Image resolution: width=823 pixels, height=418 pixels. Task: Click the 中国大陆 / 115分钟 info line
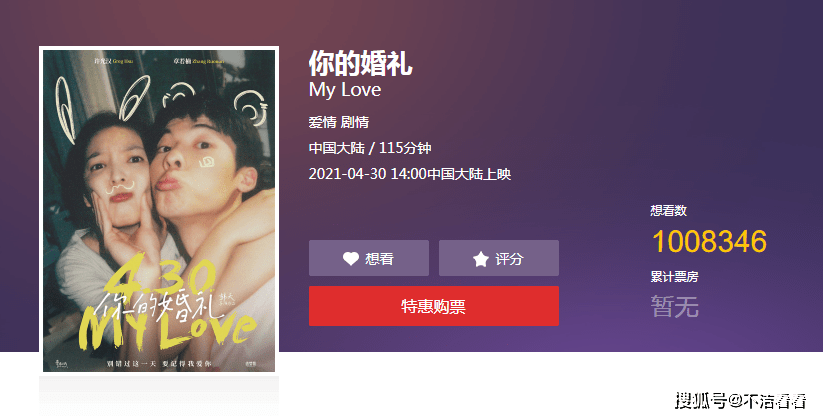click(370, 148)
